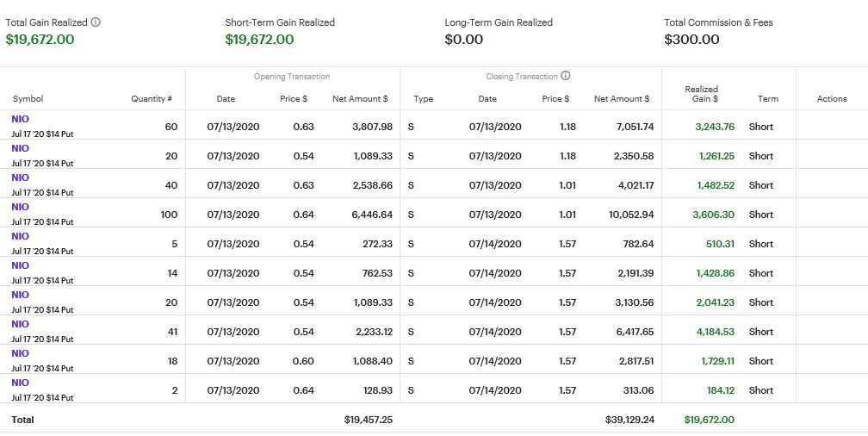Select the Total Commission & Fees $300.00 value
Screen dimensions: 868x436
[x=691, y=40]
